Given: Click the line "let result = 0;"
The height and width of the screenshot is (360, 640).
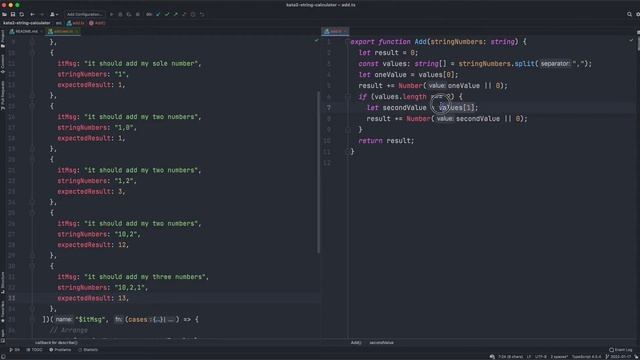Looking at the screenshot, I should click(x=388, y=53).
